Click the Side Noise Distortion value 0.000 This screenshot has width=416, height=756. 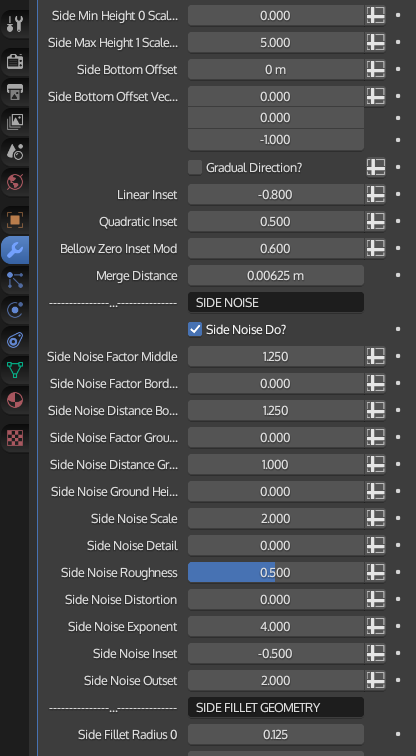276,600
